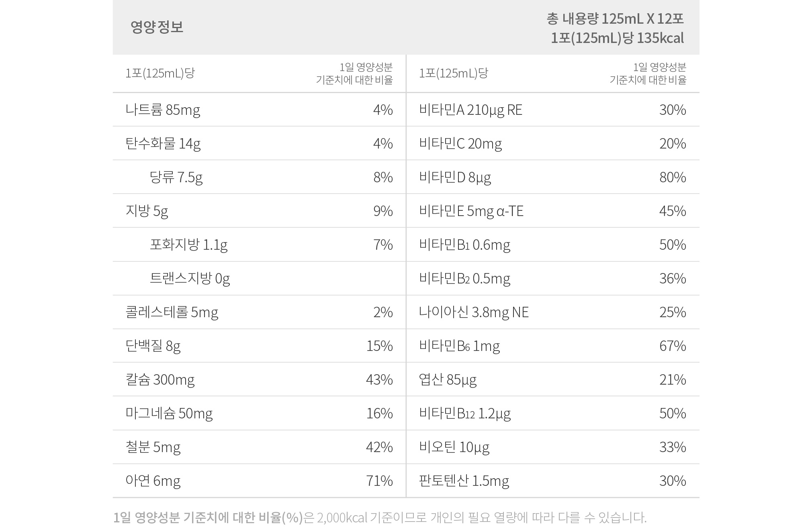812x528 pixels.
Task: Select the 엽산 85µg row
Action: 553,379
